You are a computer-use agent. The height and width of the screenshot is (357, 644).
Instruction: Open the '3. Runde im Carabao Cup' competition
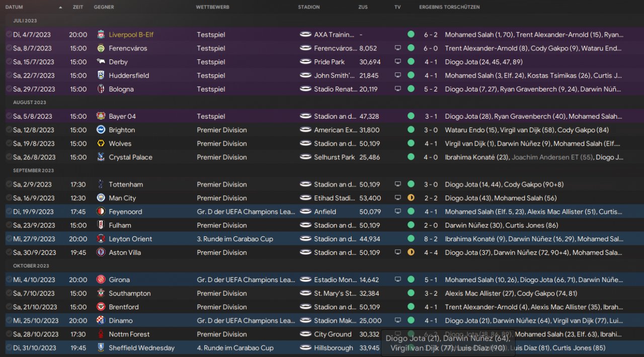[x=235, y=239]
